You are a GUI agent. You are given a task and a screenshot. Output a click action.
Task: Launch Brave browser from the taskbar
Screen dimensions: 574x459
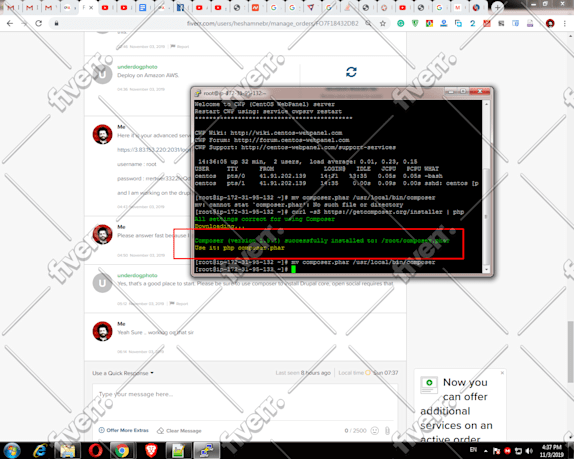(x=151, y=451)
